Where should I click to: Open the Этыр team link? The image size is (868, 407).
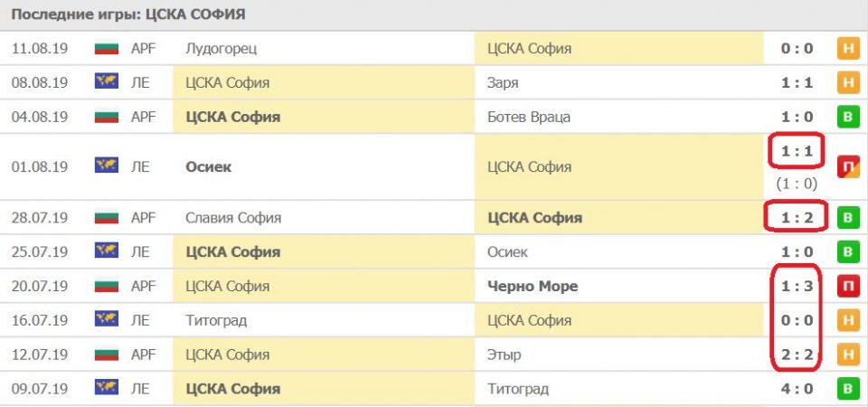pos(505,355)
